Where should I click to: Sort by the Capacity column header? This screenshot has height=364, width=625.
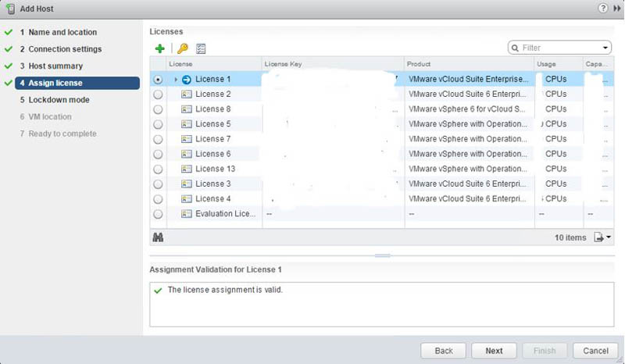point(598,64)
